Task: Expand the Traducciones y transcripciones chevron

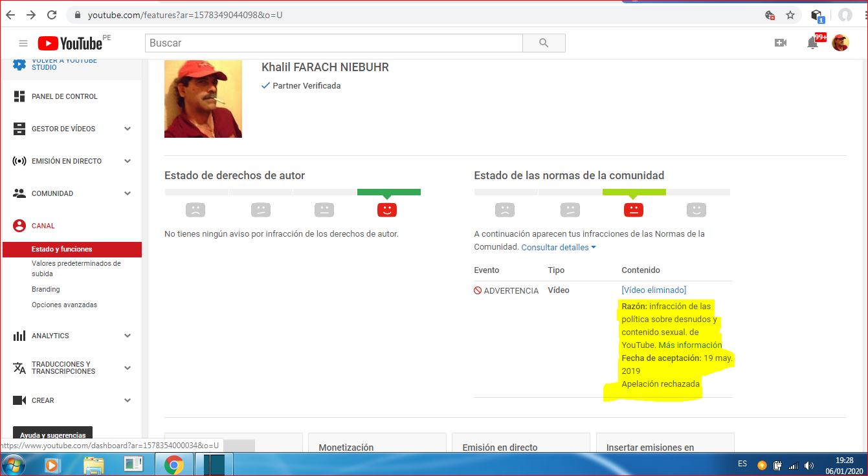Action: 128,368
